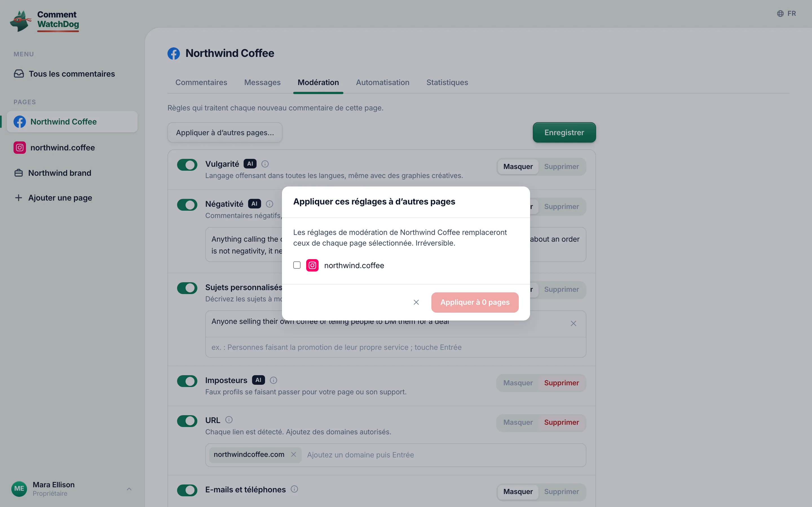Check the northwind.coffee checkbox in dialog

(297, 265)
